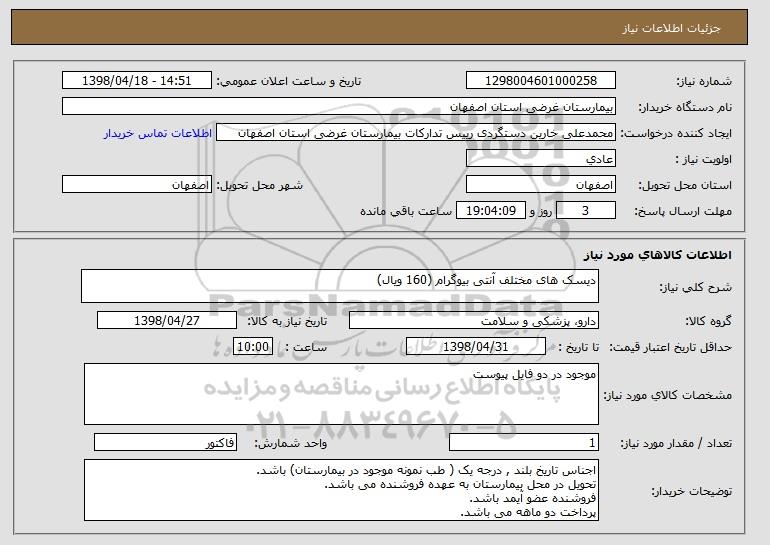
Task: Click the section heading اطلاعات کالاهای مورد نیاز
Action: pos(657,254)
